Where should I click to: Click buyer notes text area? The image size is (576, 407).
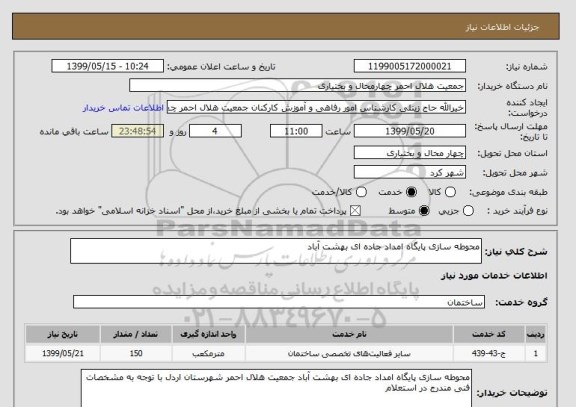click(x=276, y=389)
